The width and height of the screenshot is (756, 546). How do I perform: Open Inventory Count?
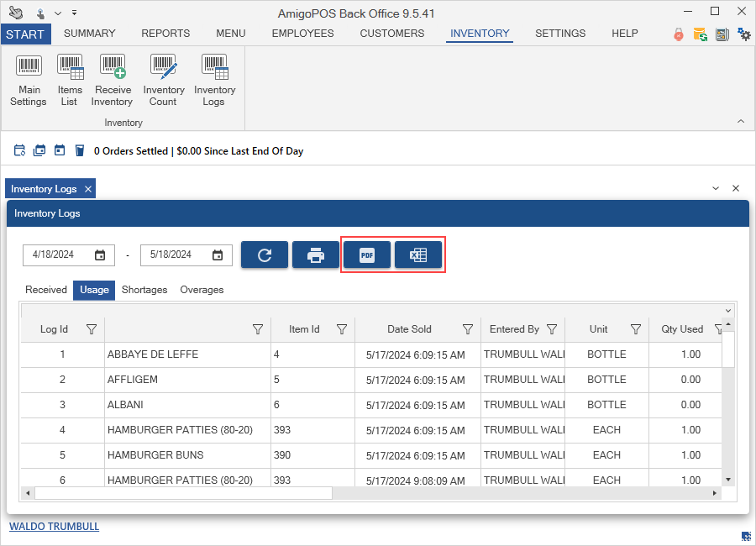[164, 80]
